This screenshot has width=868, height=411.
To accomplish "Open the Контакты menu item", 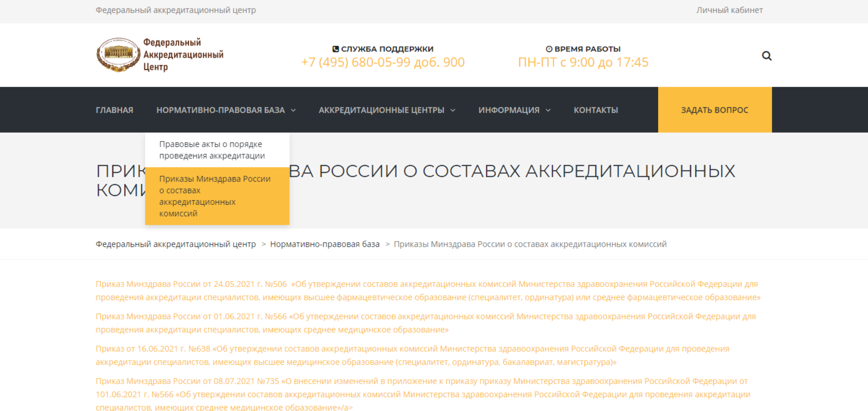I will point(595,110).
